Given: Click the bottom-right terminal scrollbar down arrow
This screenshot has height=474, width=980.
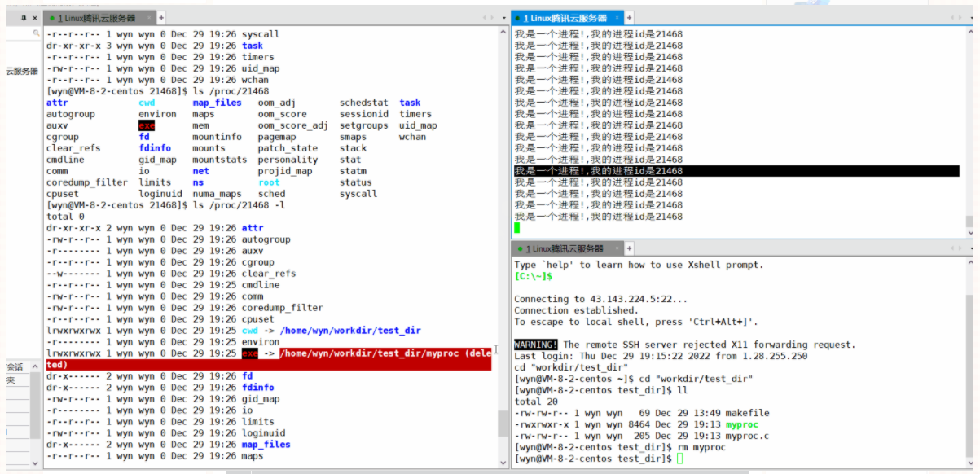Looking at the screenshot, I should (969, 462).
